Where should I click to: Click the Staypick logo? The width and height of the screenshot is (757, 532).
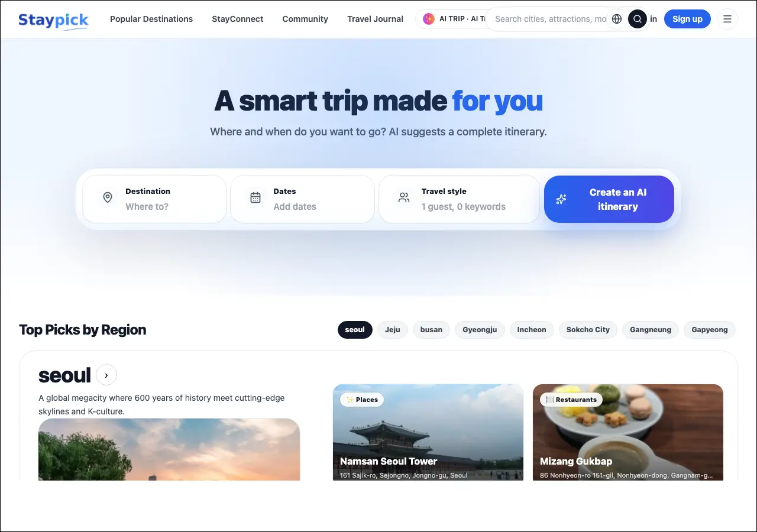[x=53, y=20]
